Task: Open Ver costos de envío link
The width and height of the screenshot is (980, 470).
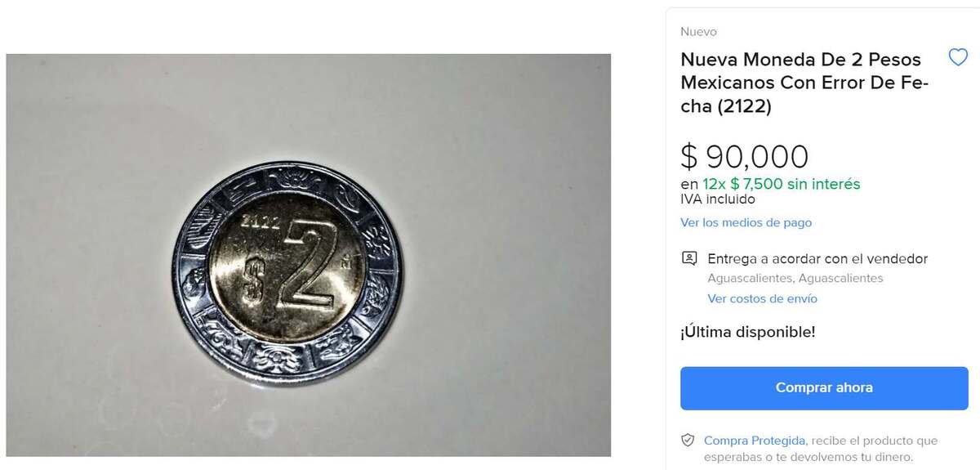Action: pos(762,298)
